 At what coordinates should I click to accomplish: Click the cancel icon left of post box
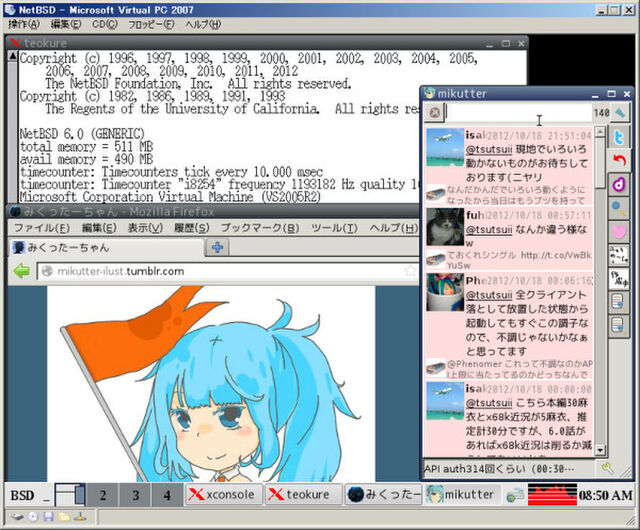click(435, 113)
